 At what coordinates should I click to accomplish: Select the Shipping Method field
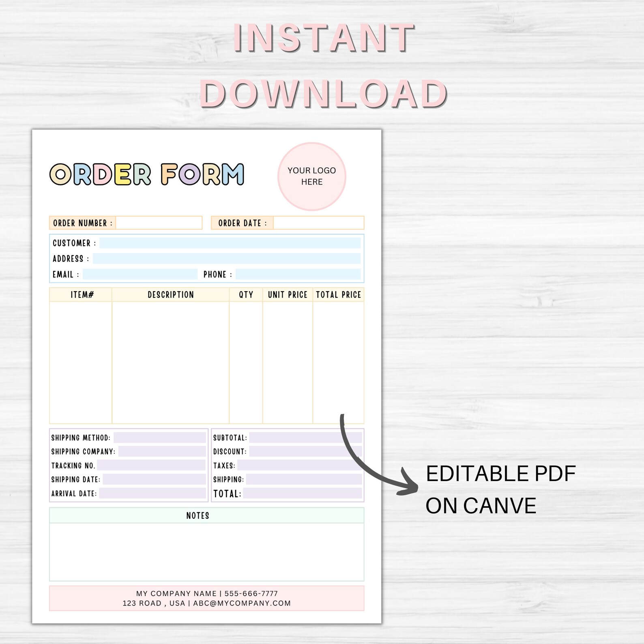coord(160,438)
